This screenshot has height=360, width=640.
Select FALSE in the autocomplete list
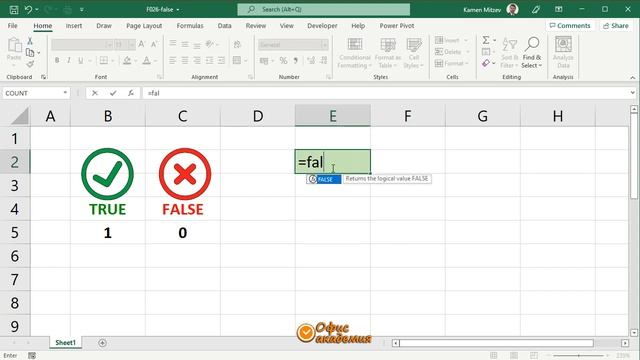[324, 179]
